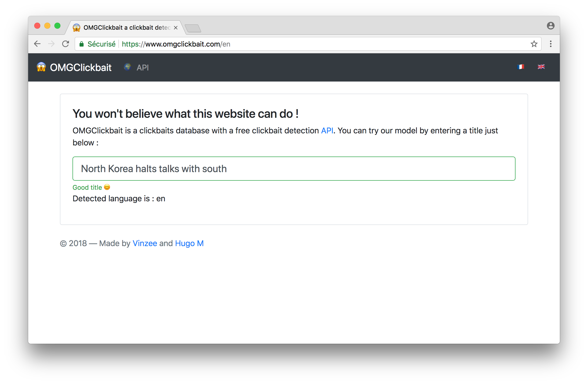
Task: Open the Chrome three-dot menu
Action: [550, 44]
